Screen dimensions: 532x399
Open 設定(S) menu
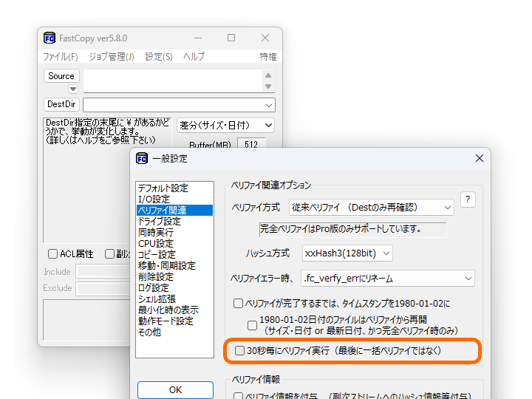159,57
